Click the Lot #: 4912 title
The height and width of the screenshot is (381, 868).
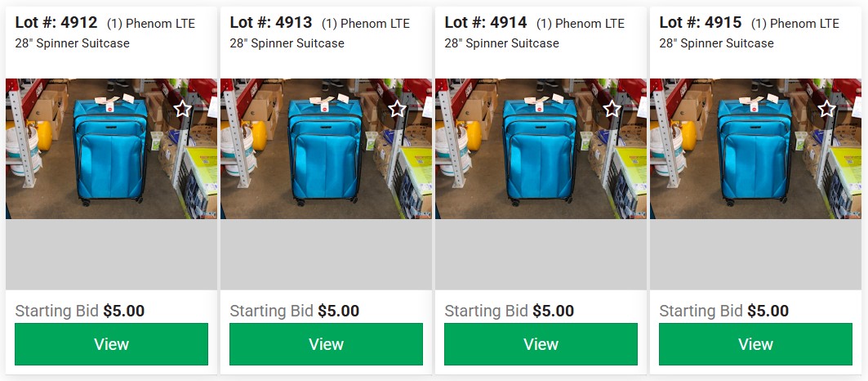tap(56, 23)
